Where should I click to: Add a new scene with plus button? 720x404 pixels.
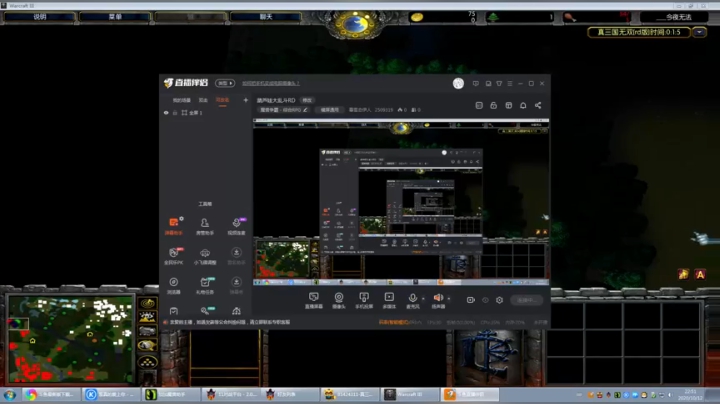click(246, 100)
